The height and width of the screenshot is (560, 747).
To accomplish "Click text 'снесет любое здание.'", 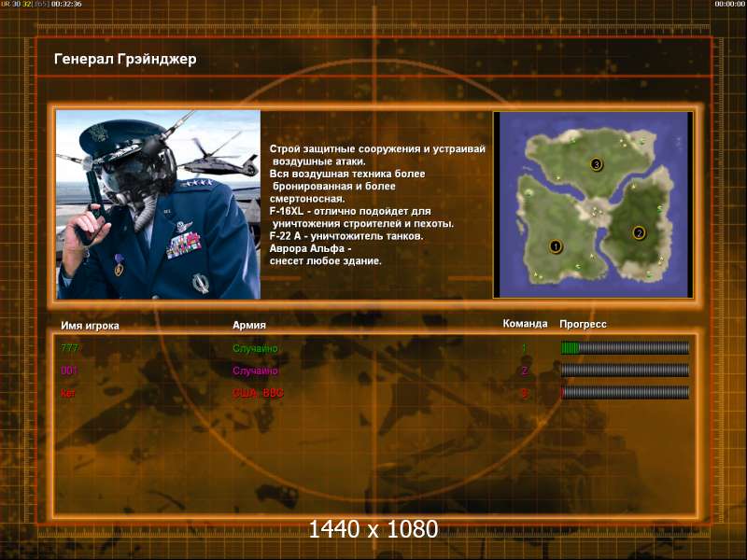I will coord(325,261).
